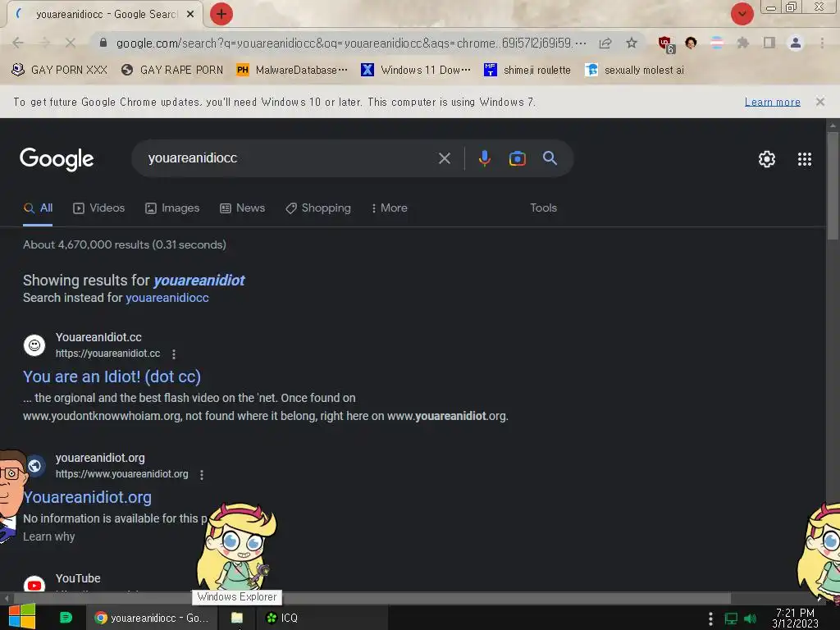Search by image with the camera icon
This screenshot has width=840, height=630.
pyautogui.click(x=517, y=158)
